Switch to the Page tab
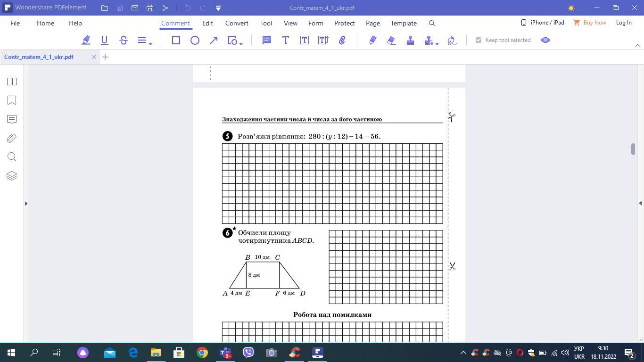The width and height of the screenshot is (644, 362). click(373, 23)
